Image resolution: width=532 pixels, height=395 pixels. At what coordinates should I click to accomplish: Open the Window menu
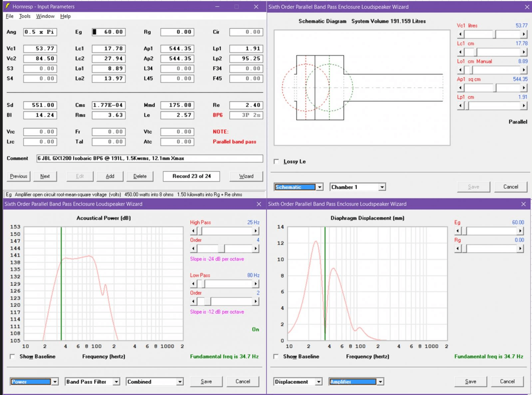[x=45, y=16]
